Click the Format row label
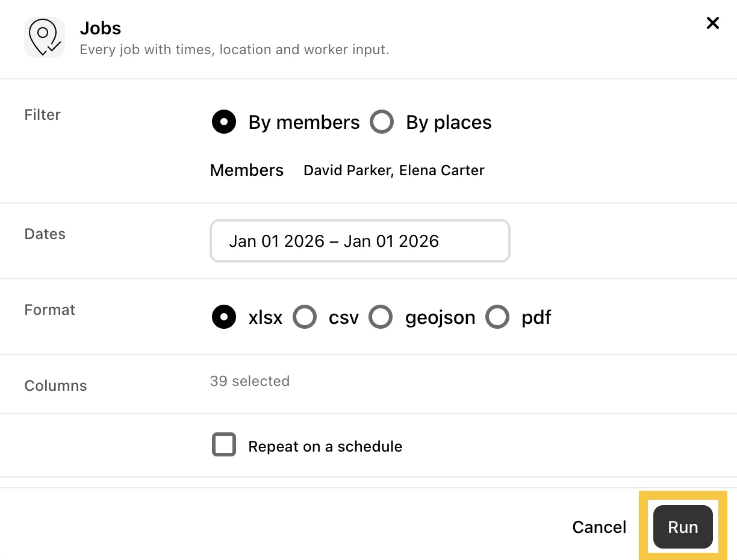 (x=50, y=310)
